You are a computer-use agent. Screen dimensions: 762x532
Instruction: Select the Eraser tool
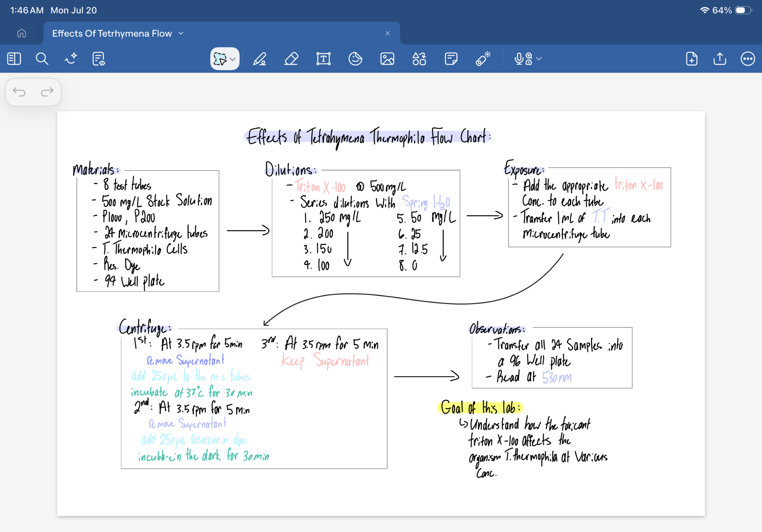[291, 59]
